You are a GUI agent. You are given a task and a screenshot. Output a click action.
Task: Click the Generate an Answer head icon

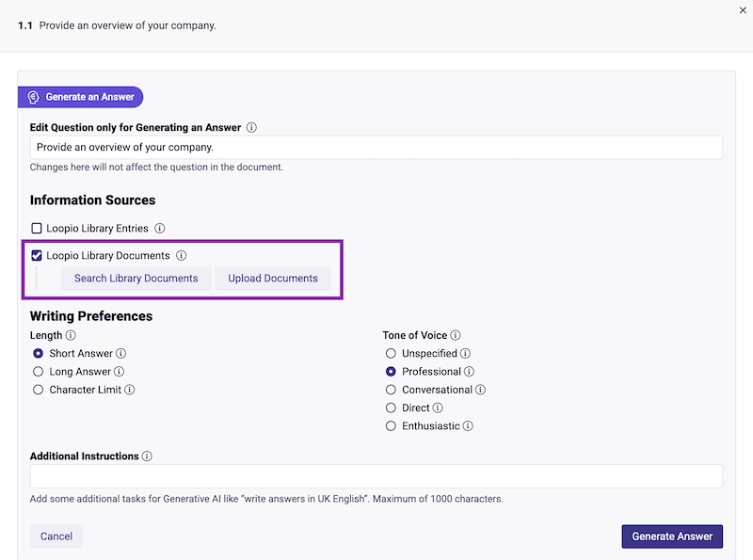point(33,97)
